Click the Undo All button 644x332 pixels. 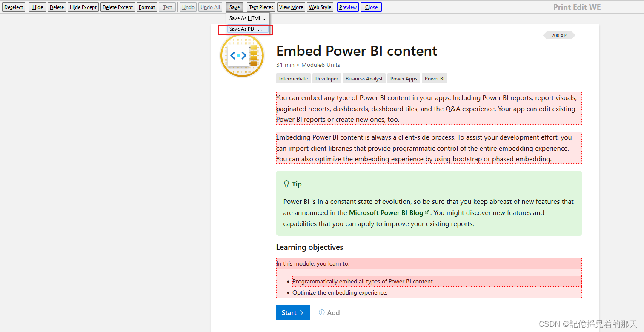210,7
